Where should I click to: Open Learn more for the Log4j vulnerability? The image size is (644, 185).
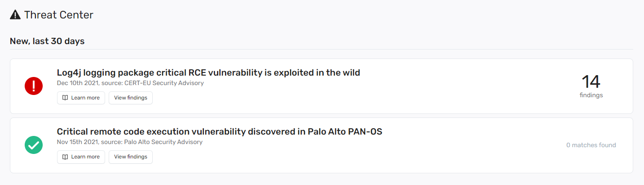(x=81, y=98)
